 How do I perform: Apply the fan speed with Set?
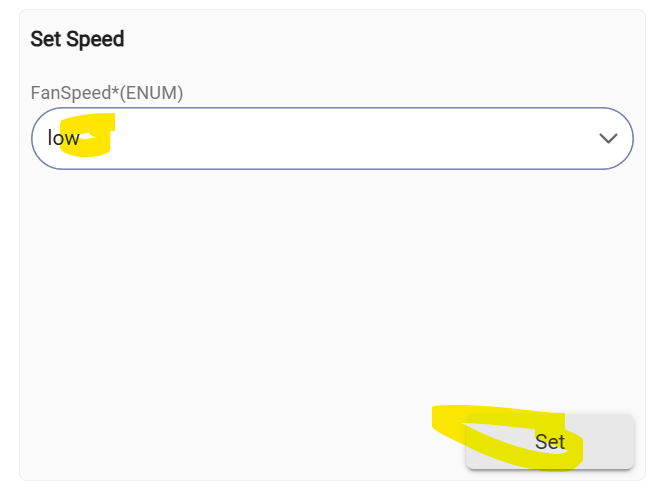(549, 441)
